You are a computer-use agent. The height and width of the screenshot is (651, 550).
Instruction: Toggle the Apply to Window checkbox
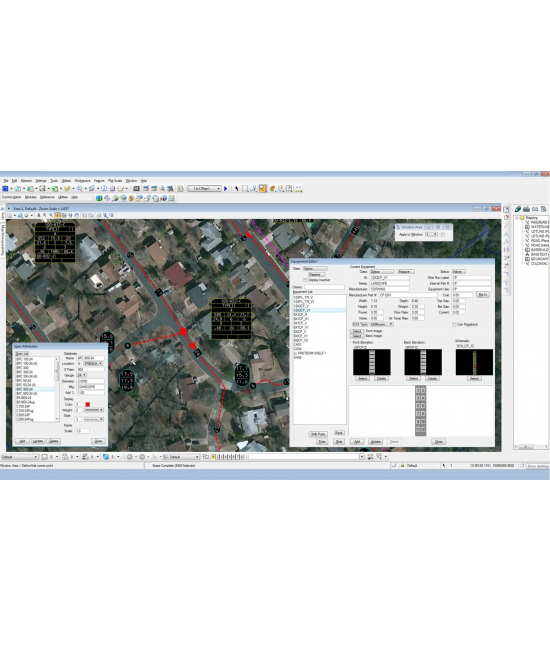pos(443,235)
